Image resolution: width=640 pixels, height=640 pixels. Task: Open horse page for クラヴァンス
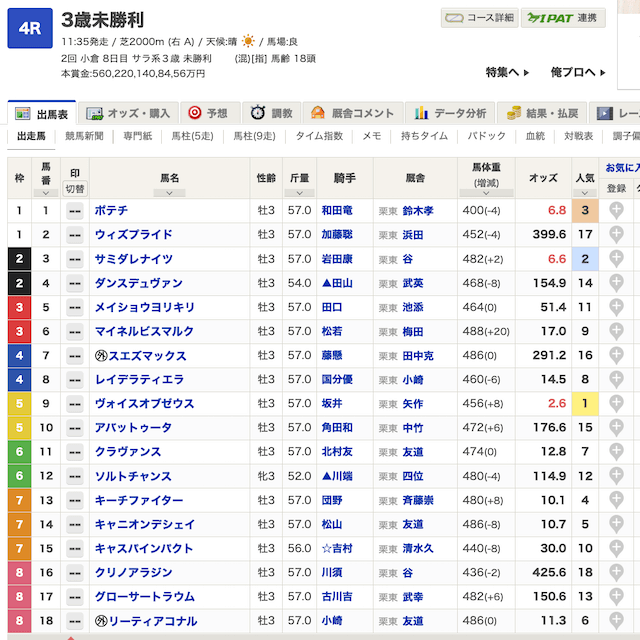(x=127, y=452)
